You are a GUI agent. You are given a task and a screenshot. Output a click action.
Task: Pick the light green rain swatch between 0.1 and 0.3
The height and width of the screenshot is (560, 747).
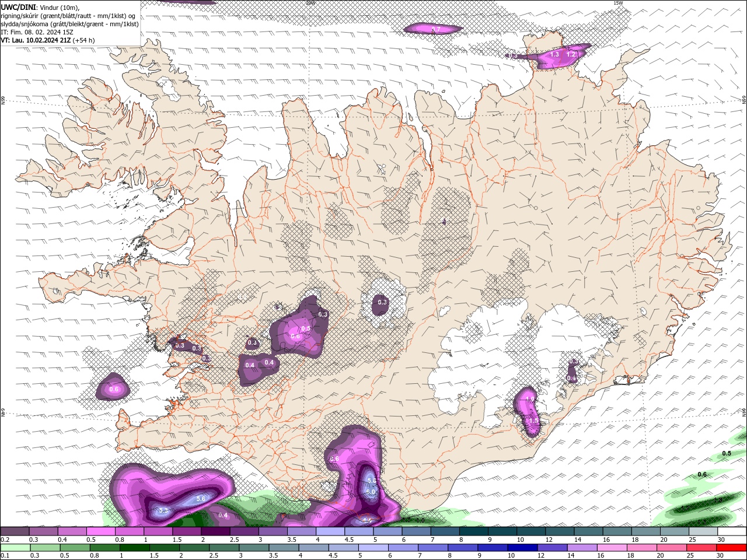click(15, 548)
